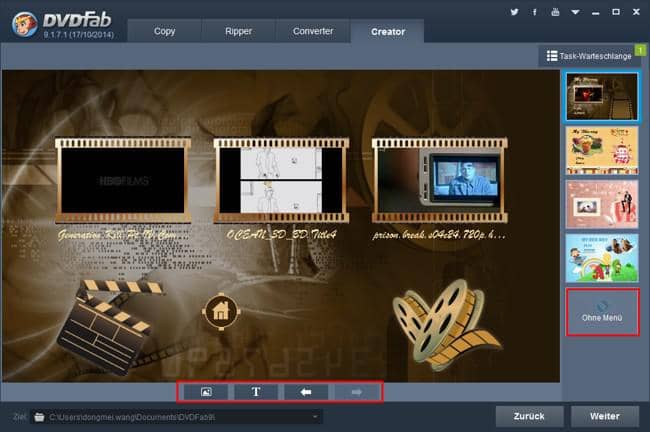Viewport: 650px width, 432px height.
Task: Go to previous menu page arrow
Action: click(x=306, y=392)
